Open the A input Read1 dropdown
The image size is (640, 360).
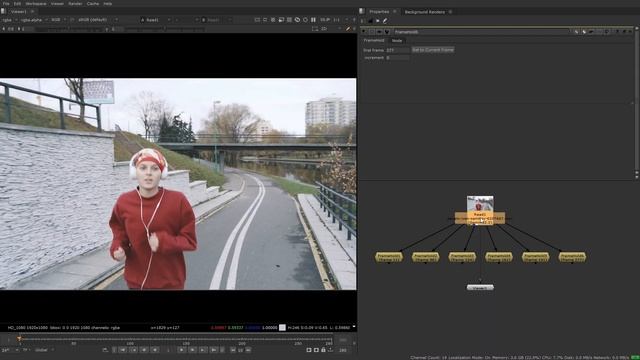(x=156, y=20)
